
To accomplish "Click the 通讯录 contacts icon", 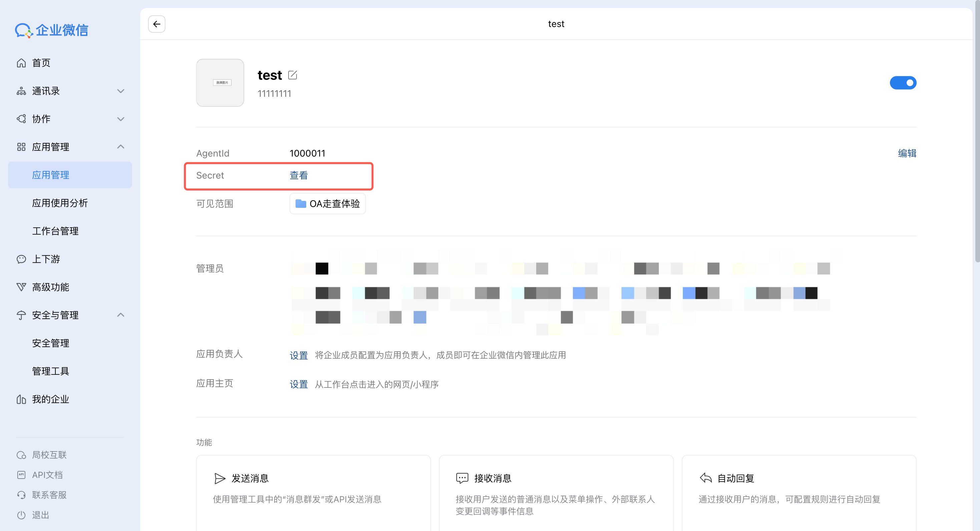I will coord(22,91).
